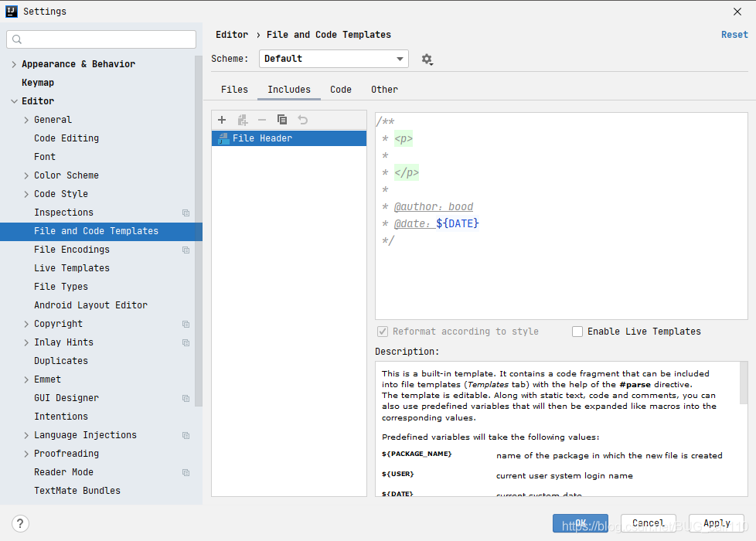Click the Apply button
756x541 pixels.
(x=716, y=522)
